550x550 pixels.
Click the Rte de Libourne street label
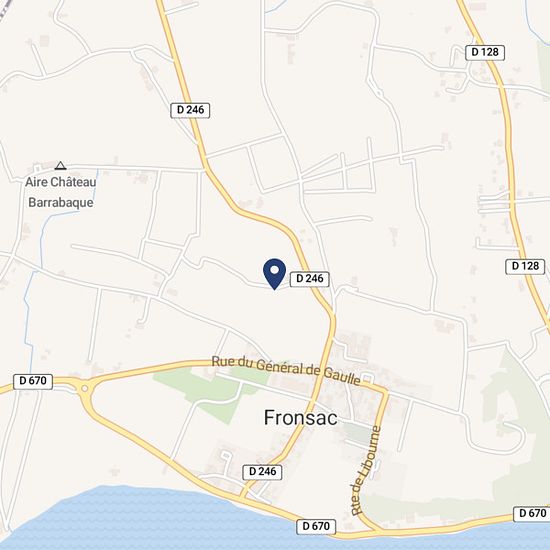coord(366,470)
